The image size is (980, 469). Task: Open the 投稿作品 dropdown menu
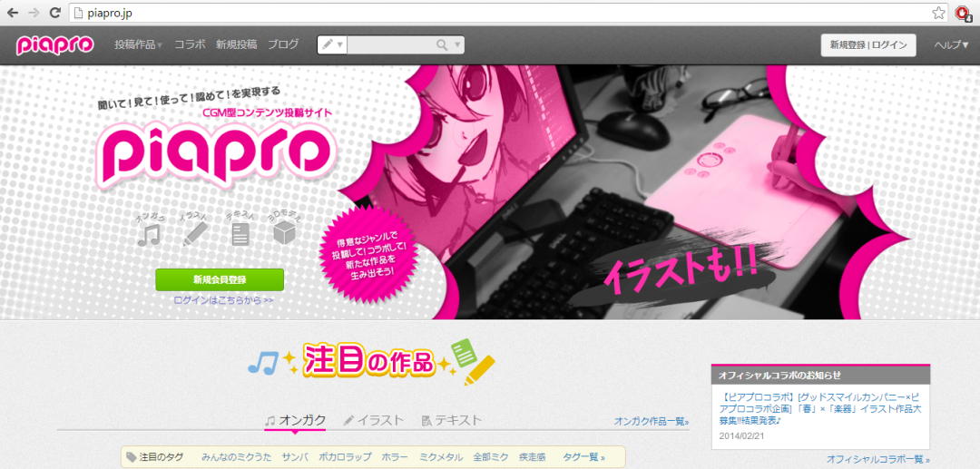pyautogui.click(x=138, y=44)
